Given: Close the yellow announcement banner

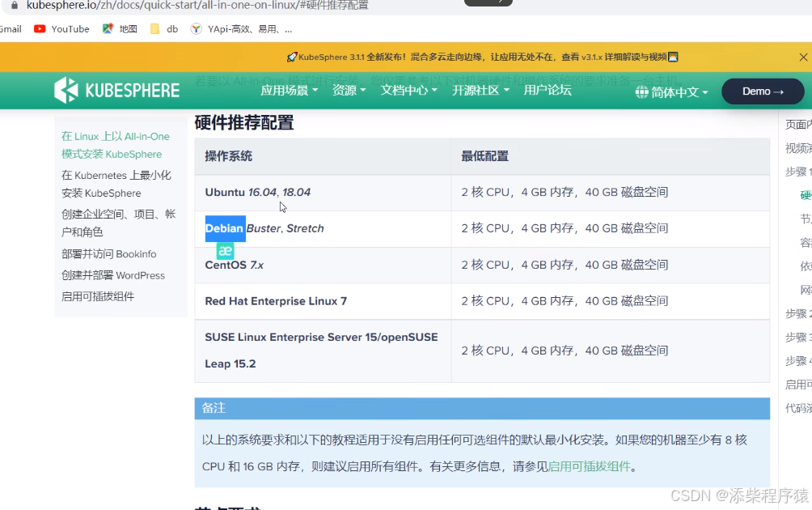Looking at the screenshot, I should click(803, 57).
